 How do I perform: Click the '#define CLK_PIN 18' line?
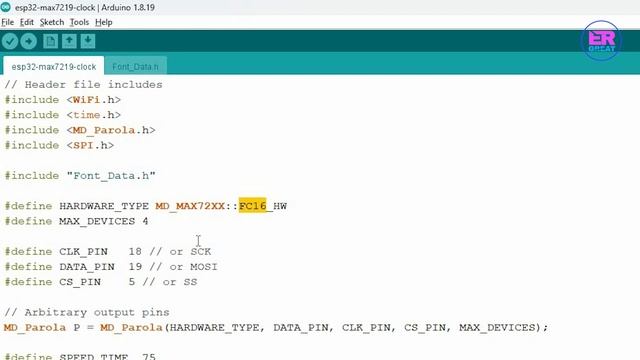pyautogui.click(x=108, y=251)
